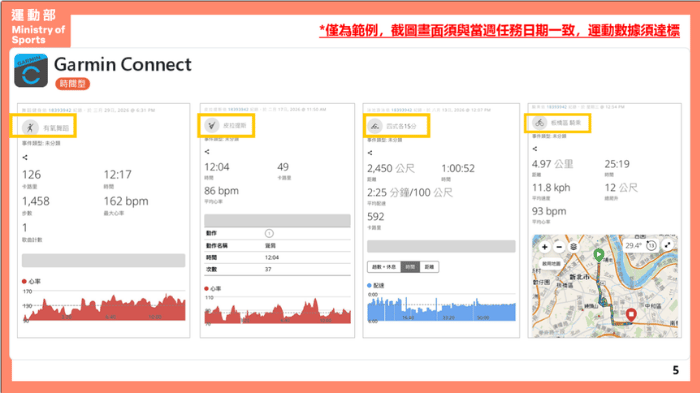Select the 時間 tab in swim chart

coord(410,267)
